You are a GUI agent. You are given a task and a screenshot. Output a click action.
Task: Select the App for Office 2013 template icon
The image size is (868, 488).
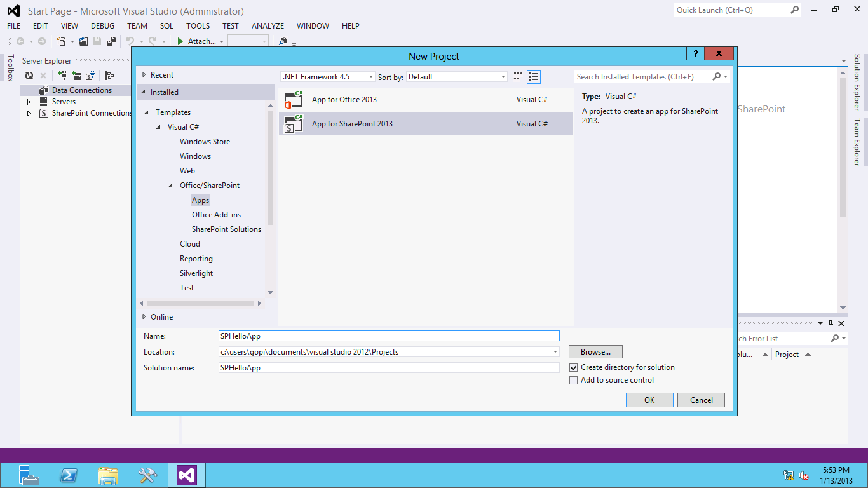tap(293, 100)
